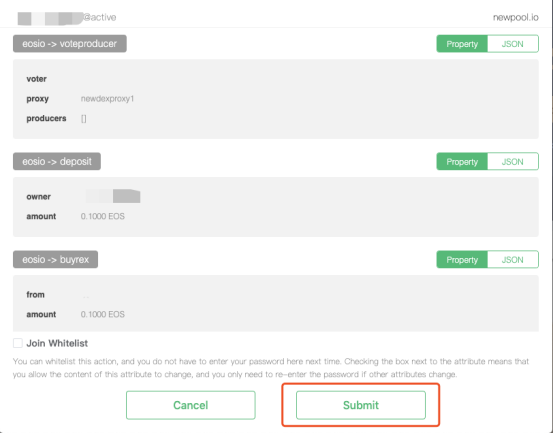This screenshot has width=554, height=434.
Task: Select Property tab for buyrex action
Action: (462, 260)
